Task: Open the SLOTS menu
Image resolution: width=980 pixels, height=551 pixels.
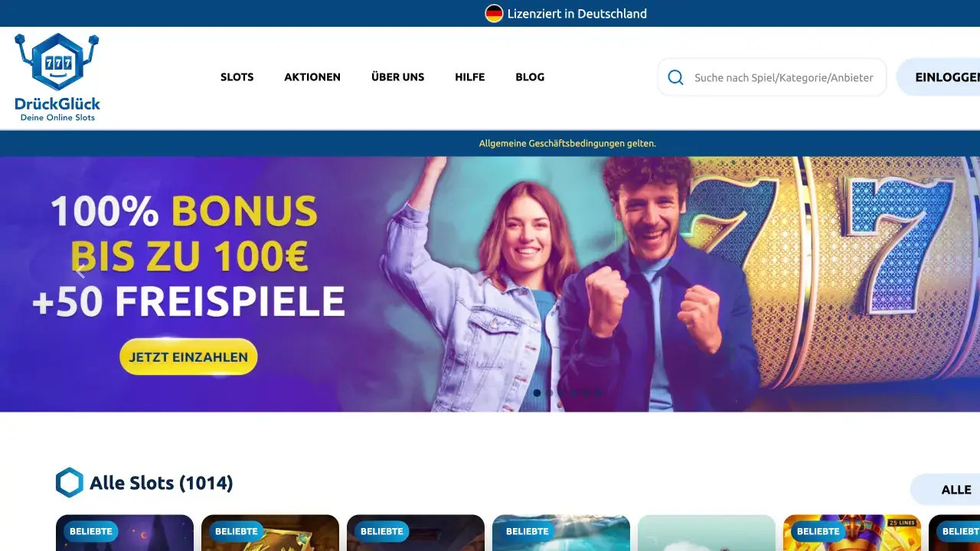Action: [237, 77]
